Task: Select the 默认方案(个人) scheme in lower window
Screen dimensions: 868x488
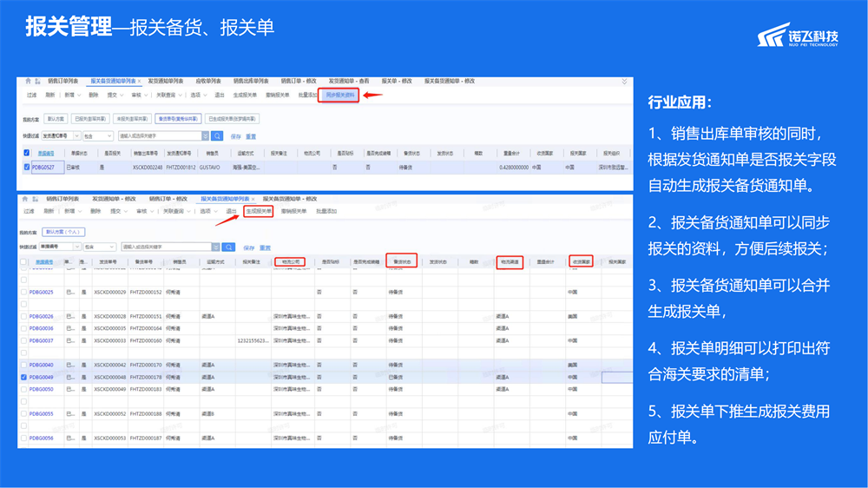Action: (63, 232)
